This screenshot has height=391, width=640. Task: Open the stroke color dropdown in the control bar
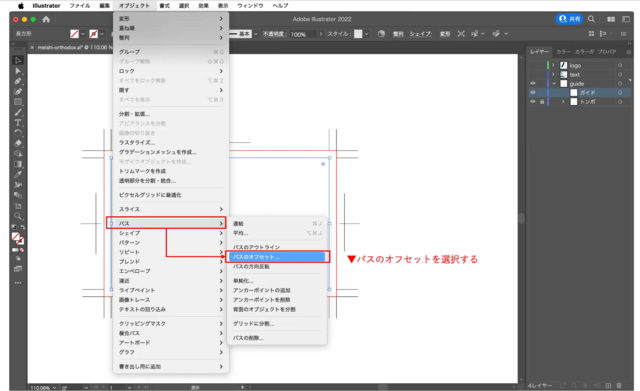102,34
